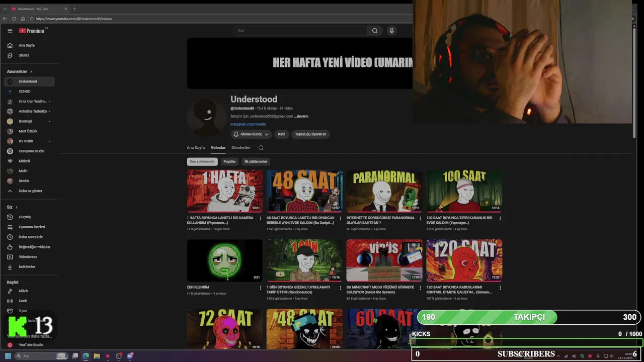Click the YouTube search Ara field

pos(300,31)
